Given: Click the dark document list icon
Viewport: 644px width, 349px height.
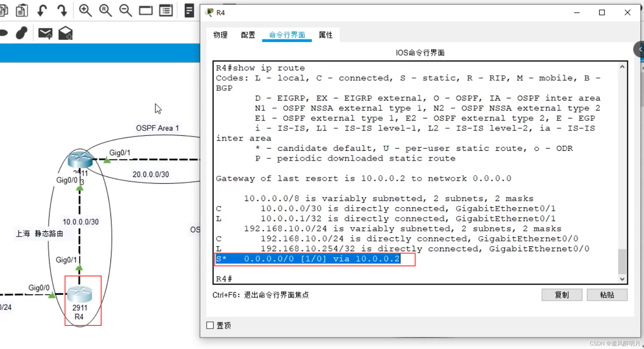Looking at the screenshot, I should point(189,11).
